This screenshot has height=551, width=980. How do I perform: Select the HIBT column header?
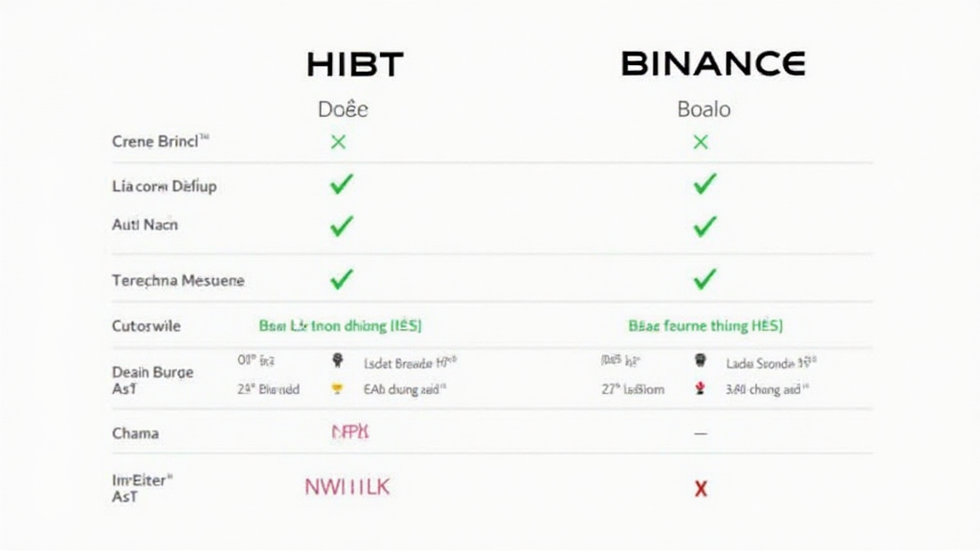coord(355,65)
